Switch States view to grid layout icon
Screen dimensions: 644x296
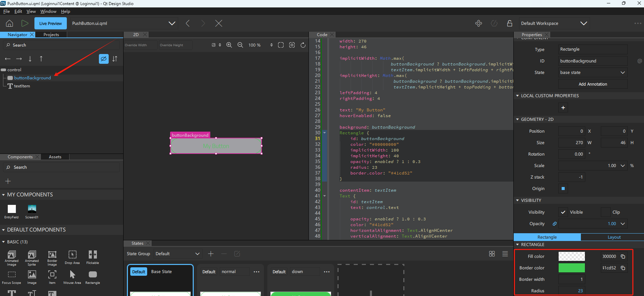(492, 254)
